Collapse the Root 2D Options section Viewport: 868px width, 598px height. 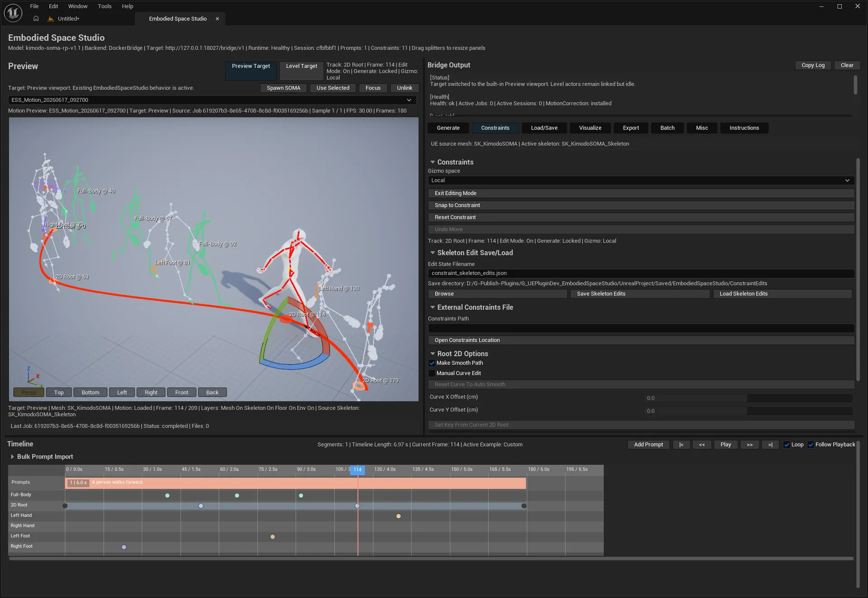[x=433, y=353]
